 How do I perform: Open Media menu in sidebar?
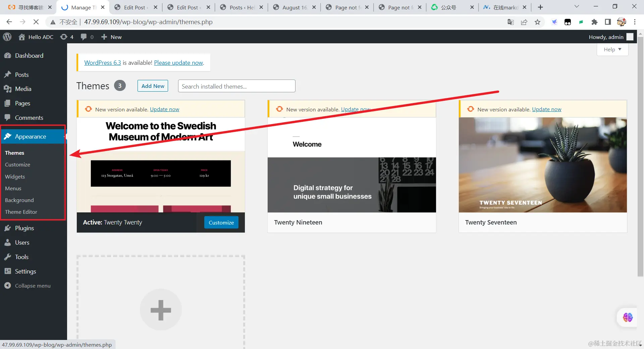tap(23, 89)
